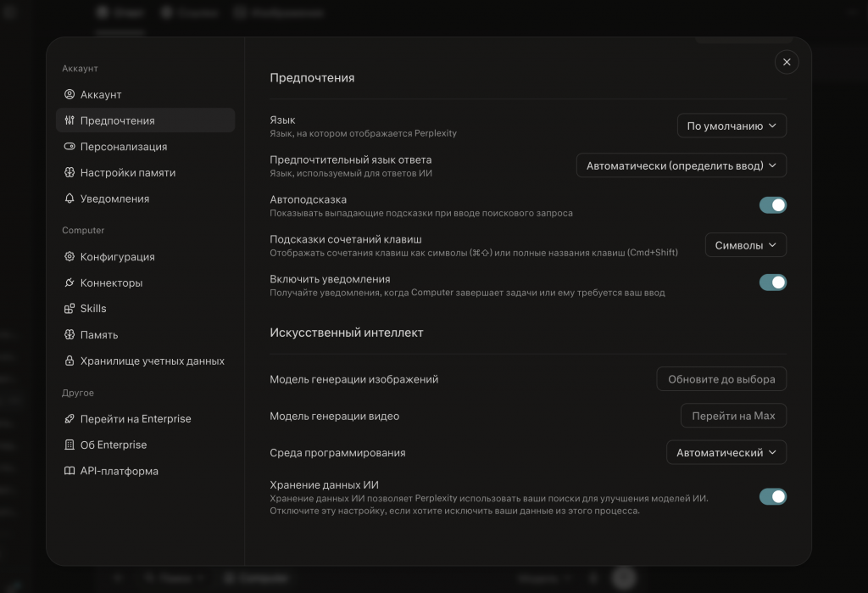868x593 pixels.
Task: Open the Конфигурация section
Action: coord(146,256)
